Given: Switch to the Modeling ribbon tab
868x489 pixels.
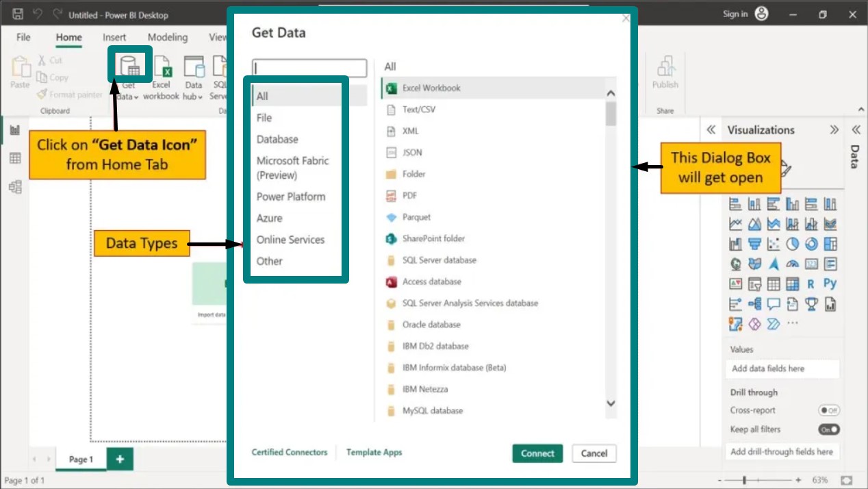Looking at the screenshot, I should click(168, 37).
